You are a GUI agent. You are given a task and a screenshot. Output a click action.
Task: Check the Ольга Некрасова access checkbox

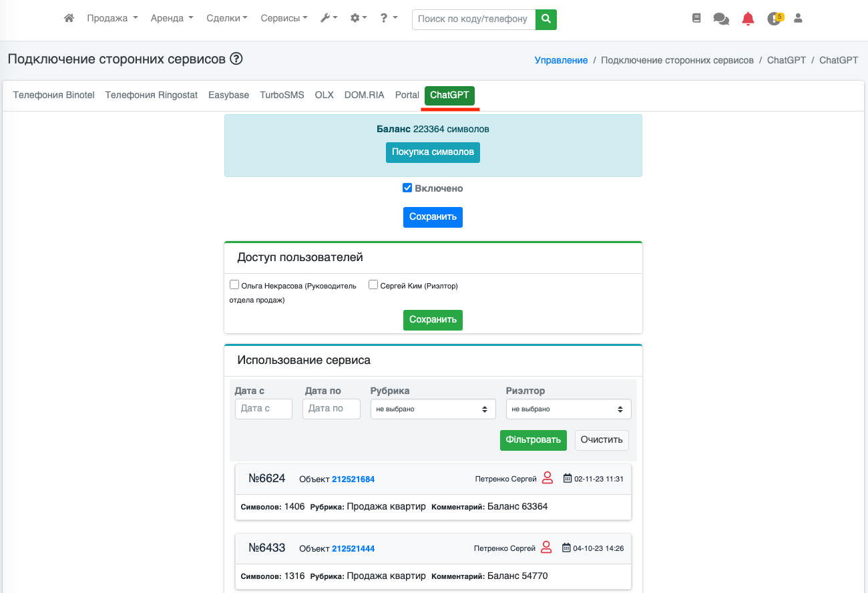pos(234,284)
